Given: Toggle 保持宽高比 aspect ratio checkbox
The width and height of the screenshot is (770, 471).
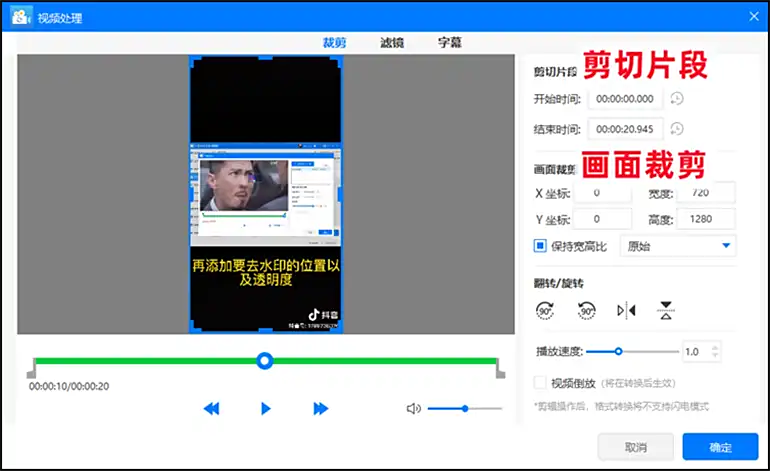Looking at the screenshot, I should pyautogui.click(x=540, y=245).
